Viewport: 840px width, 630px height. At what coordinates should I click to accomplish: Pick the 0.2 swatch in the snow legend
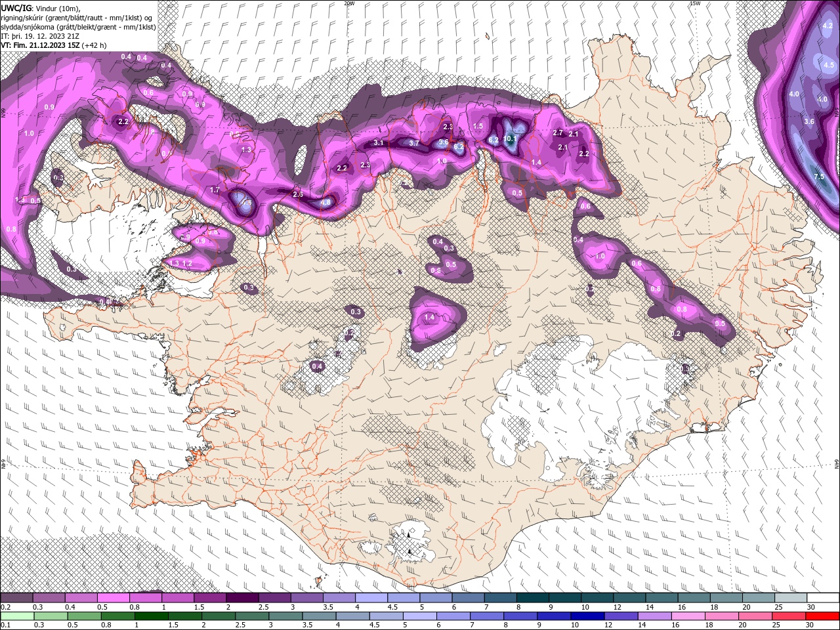(x=16, y=598)
